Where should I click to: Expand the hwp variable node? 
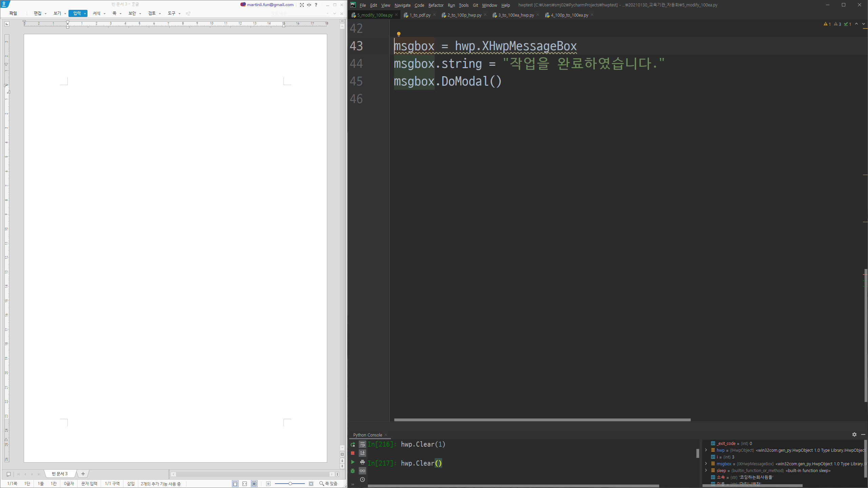(706, 450)
